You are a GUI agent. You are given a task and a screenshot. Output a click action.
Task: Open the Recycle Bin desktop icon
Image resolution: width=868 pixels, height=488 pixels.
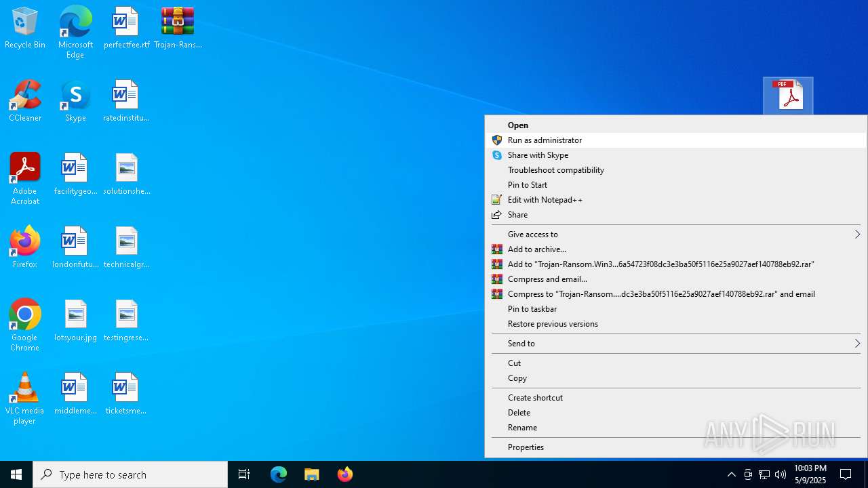coord(25,28)
